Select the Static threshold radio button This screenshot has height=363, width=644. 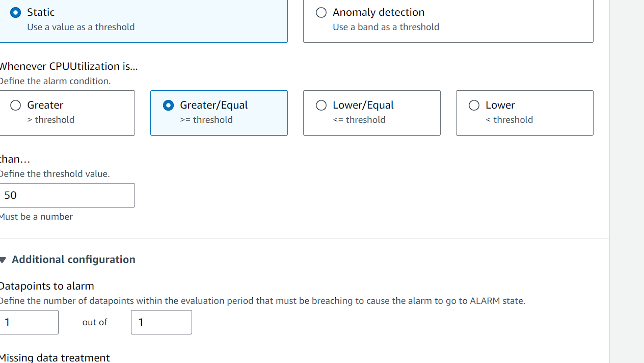click(16, 12)
